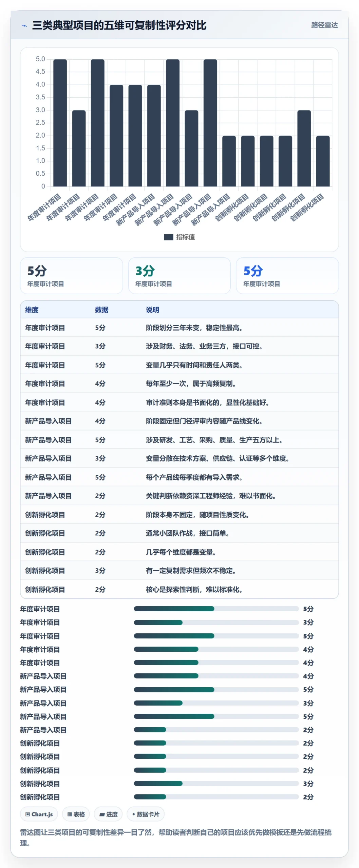The image size is (359, 868).
Task: Click the 指标值 legend color swatch
Action: (169, 237)
